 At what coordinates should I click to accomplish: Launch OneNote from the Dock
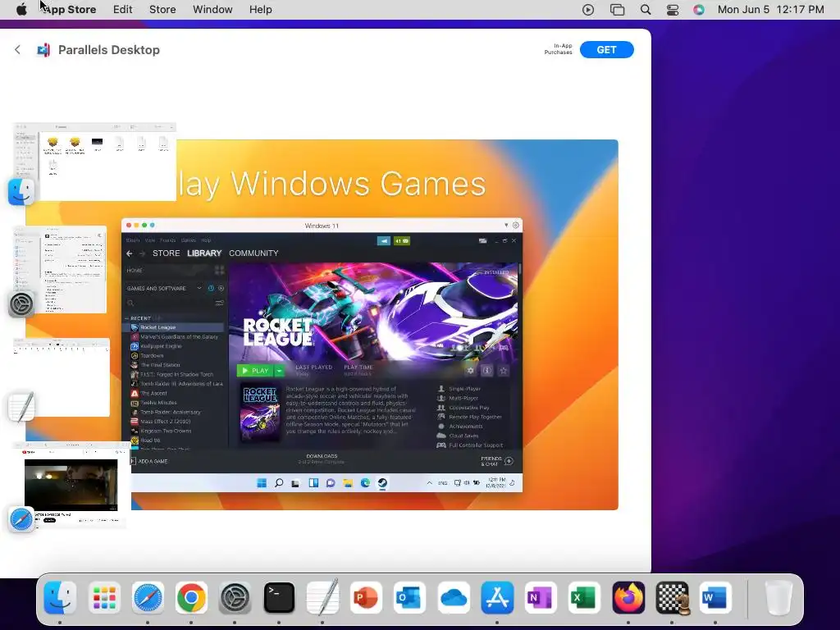541,597
